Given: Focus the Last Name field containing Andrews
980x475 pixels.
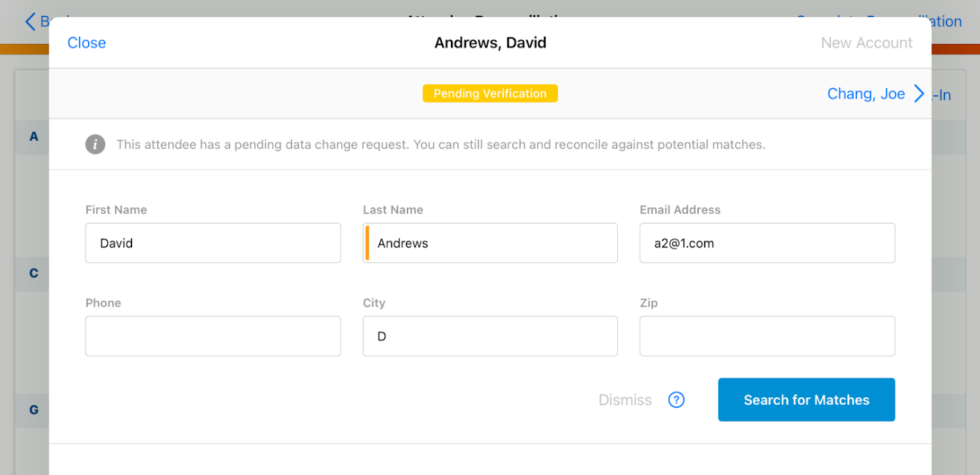Looking at the screenshot, I should (490, 243).
